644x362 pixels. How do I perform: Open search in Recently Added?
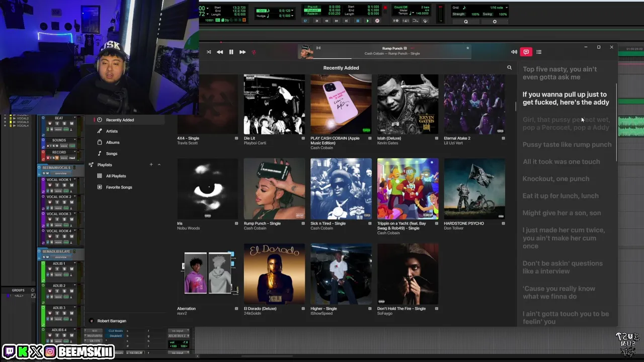click(x=509, y=67)
